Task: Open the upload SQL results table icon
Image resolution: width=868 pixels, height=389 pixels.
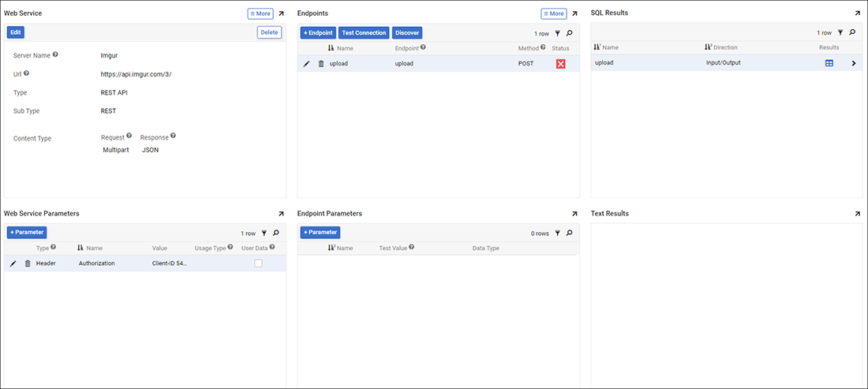Action: [829, 63]
